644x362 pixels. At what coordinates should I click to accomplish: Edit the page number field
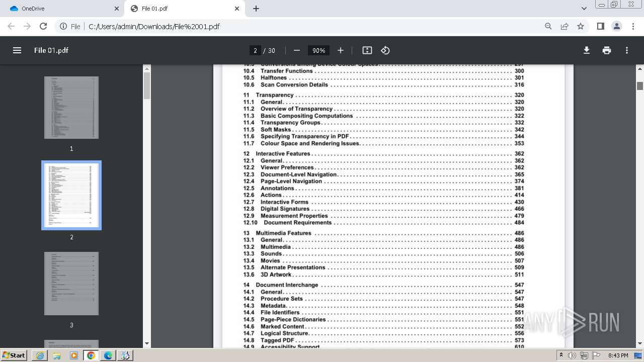pyautogui.click(x=255, y=50)
